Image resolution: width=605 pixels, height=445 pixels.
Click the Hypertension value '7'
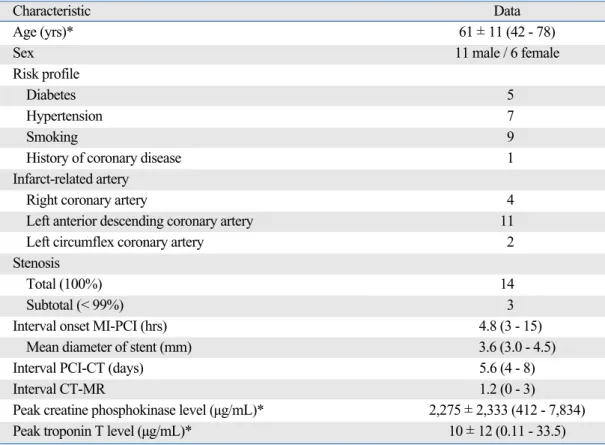pos(510,116)
